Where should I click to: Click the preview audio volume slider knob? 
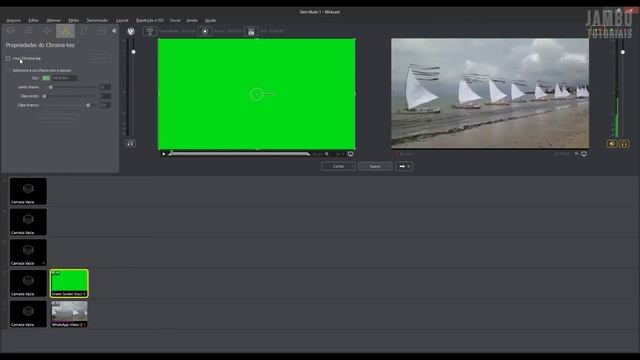[x=133, y=52]
